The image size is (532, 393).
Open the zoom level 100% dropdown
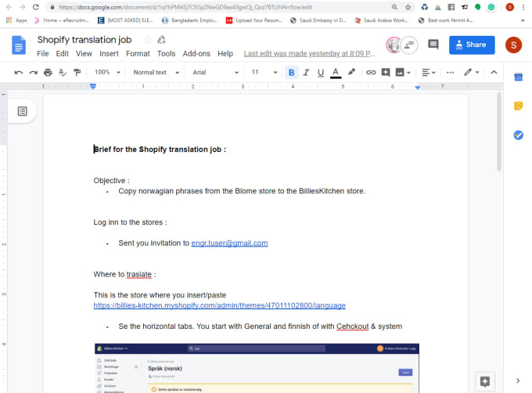tap(107, 72)
